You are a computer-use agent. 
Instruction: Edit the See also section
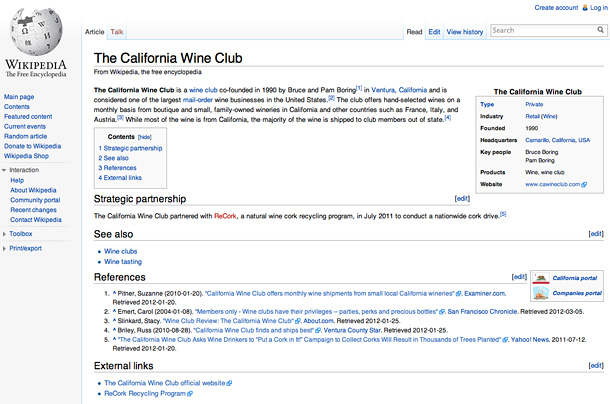(596, 234)
